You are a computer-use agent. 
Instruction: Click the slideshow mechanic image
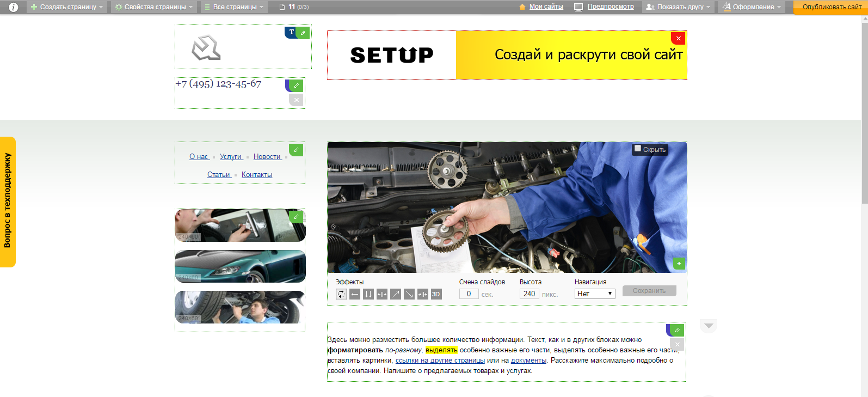tap(507, 207)
